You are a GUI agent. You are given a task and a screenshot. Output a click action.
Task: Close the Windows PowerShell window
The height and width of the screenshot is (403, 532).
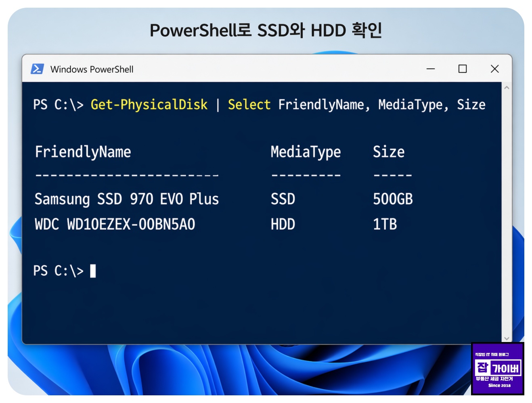tap(495, 69)
